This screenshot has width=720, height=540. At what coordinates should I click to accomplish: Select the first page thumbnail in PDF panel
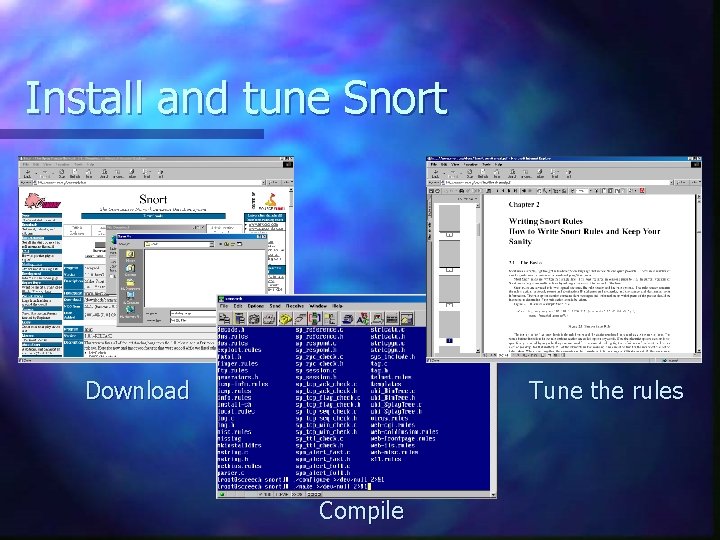tap(450, 219)
